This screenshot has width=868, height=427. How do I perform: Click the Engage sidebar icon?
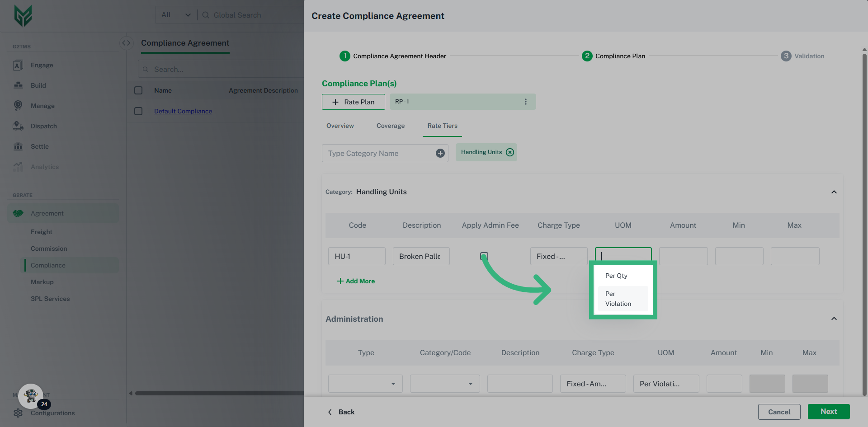(x=18, y=65)
